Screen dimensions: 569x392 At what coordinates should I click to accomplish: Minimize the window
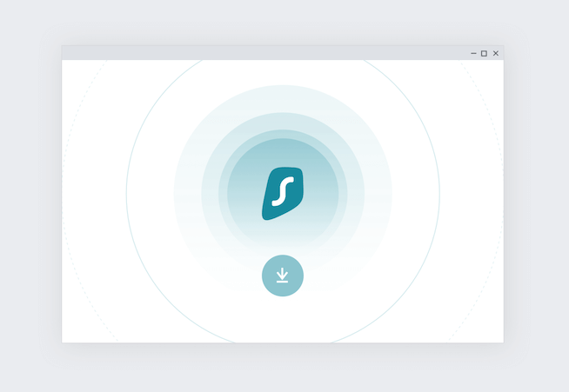(473, 53)
